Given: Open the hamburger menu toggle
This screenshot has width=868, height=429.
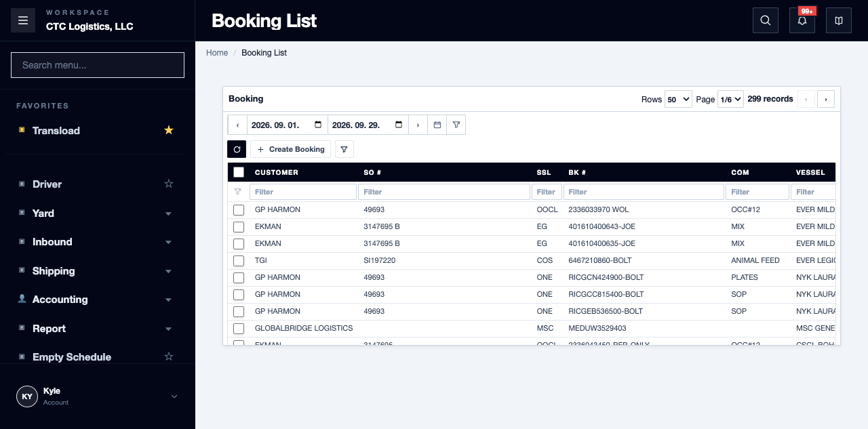Looking at the screenshot, I should tap(23, 20).
